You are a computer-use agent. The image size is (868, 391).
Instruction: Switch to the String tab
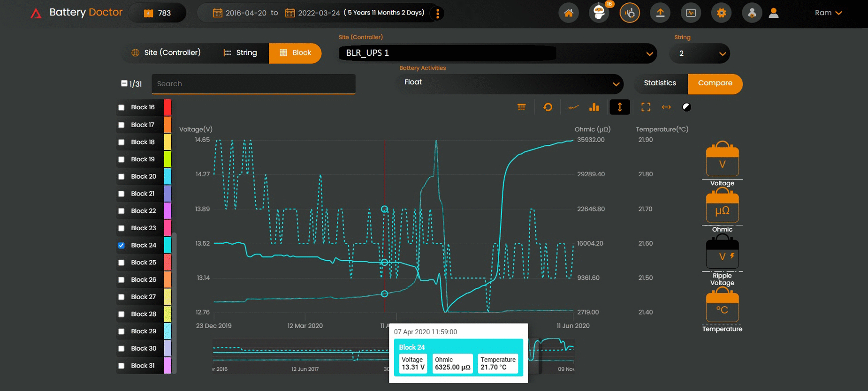click(240, 53)
